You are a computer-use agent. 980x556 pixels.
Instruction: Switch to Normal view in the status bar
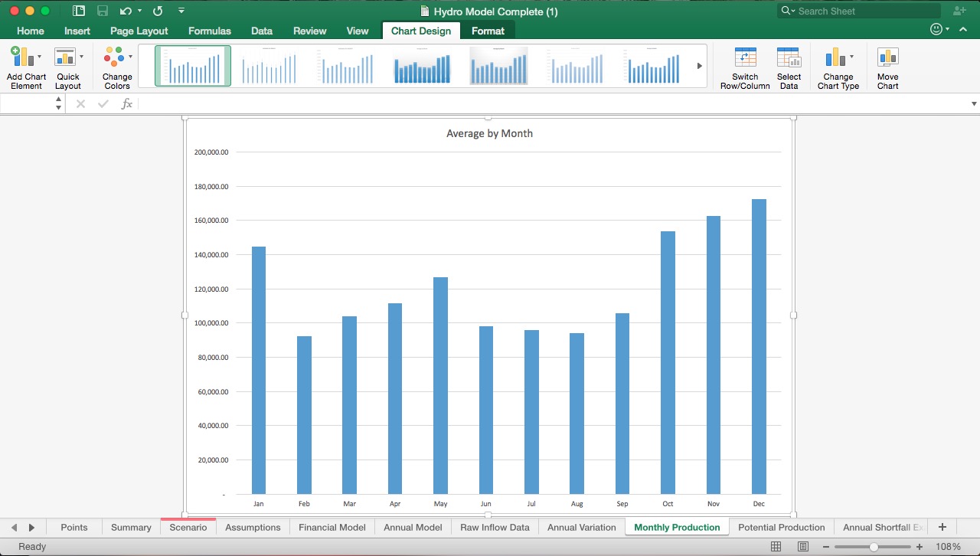(776, 546)
